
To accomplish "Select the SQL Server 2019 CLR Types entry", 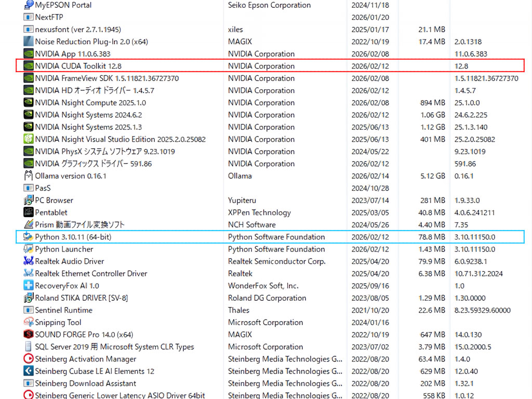I will pos(114,347).
